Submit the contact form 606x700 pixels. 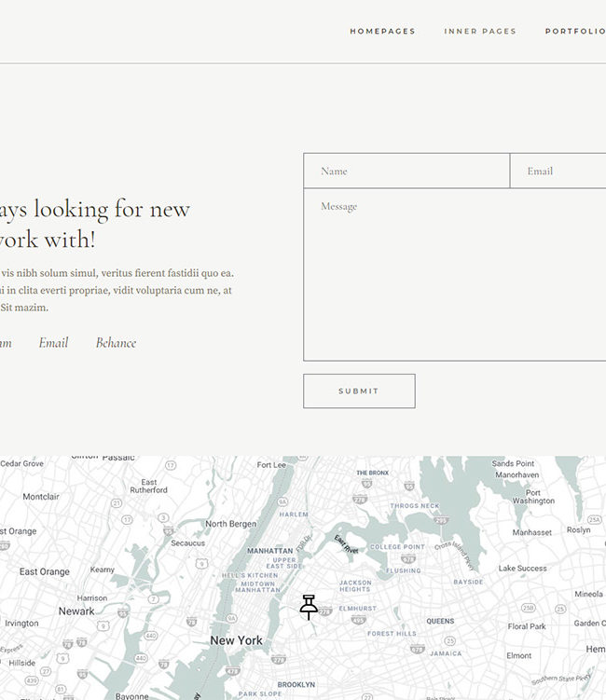(359, 391)
